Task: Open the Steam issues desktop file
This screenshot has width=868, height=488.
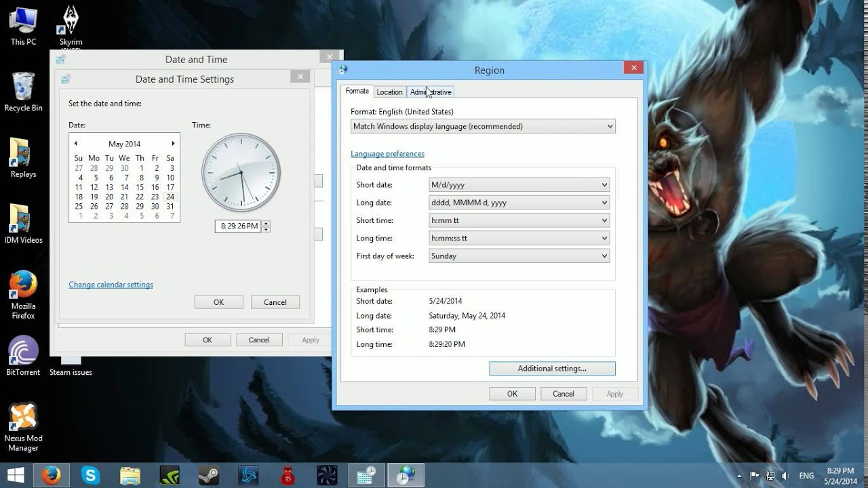Action: (x=71, y=366)
